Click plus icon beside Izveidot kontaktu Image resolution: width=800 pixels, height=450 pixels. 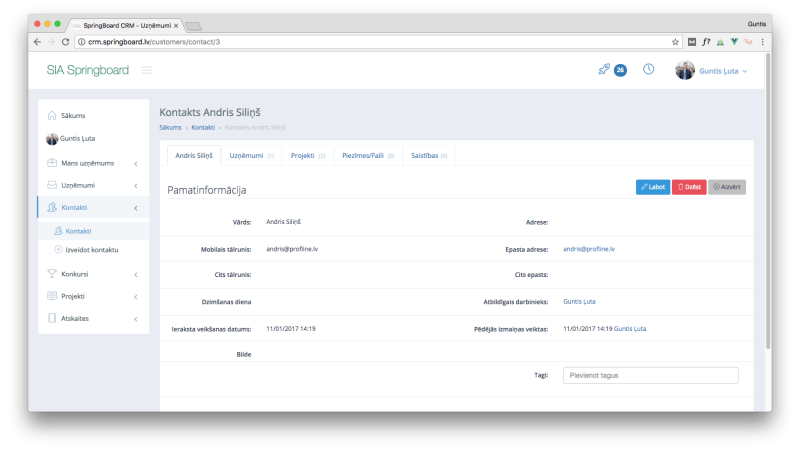tap(58, 249)
